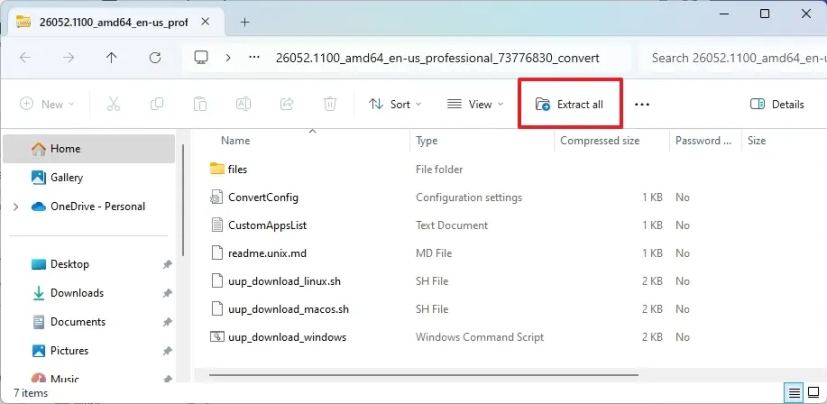Click the Paste clipboard icon
This screenshot has width=827, height=404.
click(200, 104)
